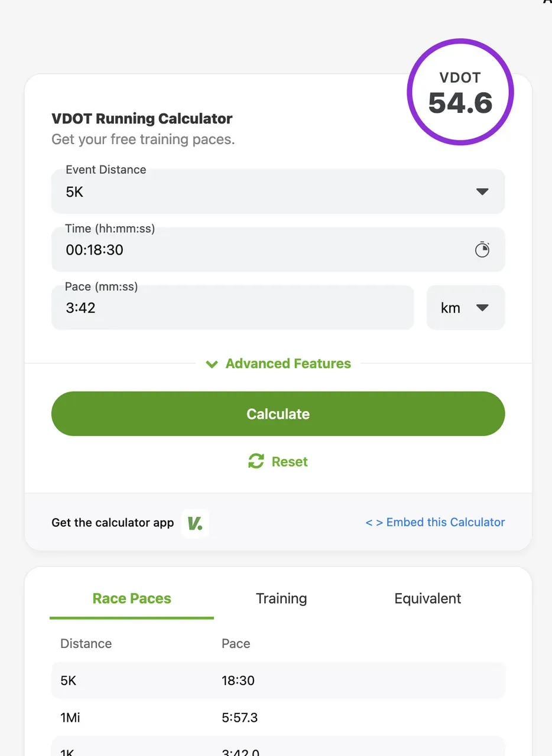
Task: Select the Race Paces tab
Action: tap(132, 598)
